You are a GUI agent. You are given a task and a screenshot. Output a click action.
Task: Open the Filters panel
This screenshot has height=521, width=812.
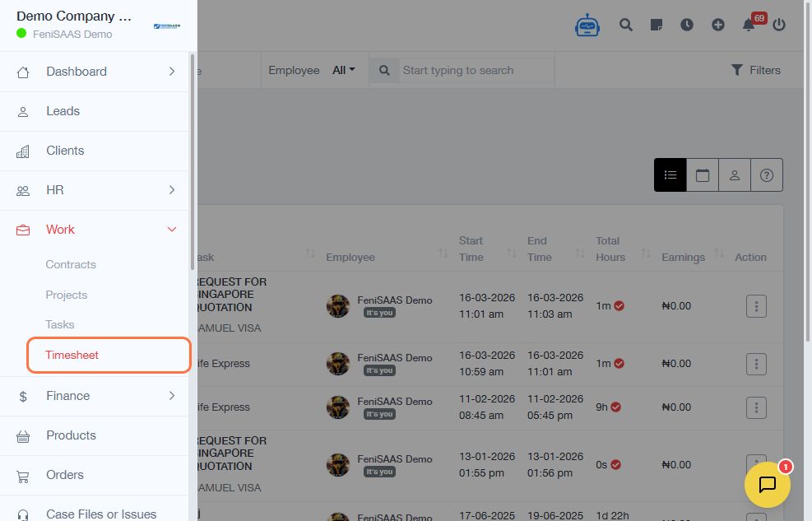coord(755,71)
